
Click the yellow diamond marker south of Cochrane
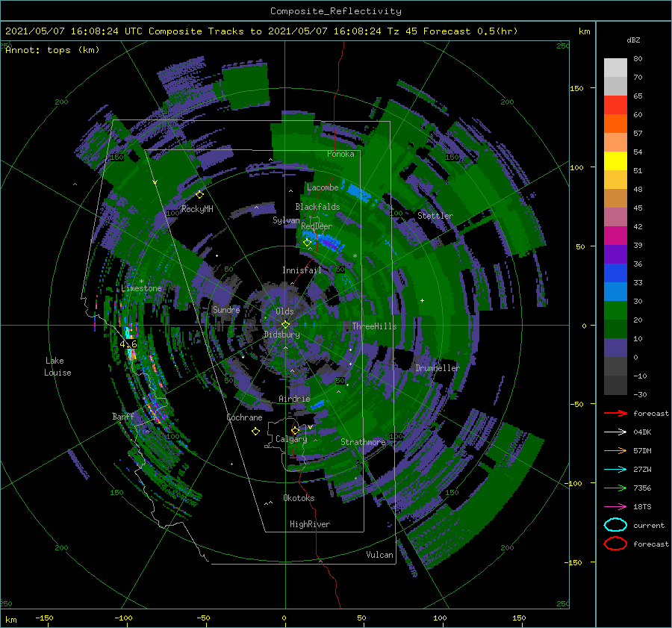click(255, 432)
